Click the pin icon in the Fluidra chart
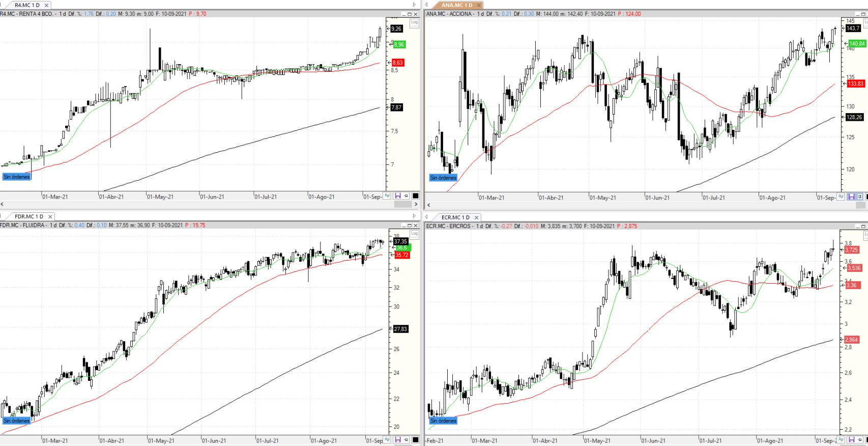This screenshot has width=868, height=446. [x=406, y=440]
